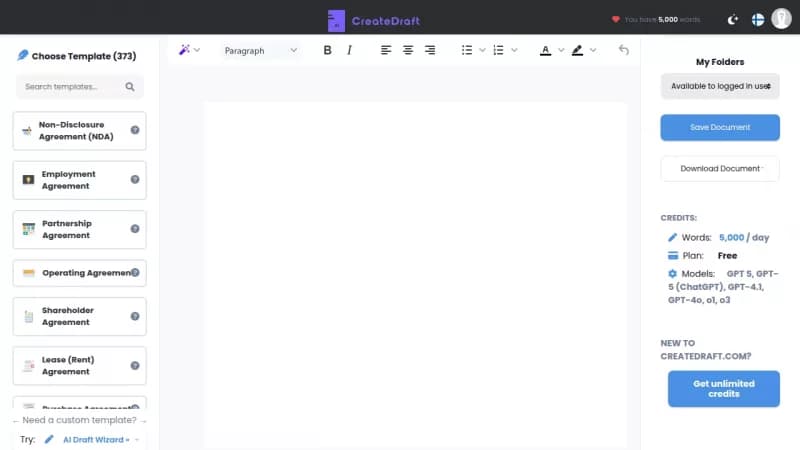
Task: Undo the last edit
Action: [x=623, y=50]
